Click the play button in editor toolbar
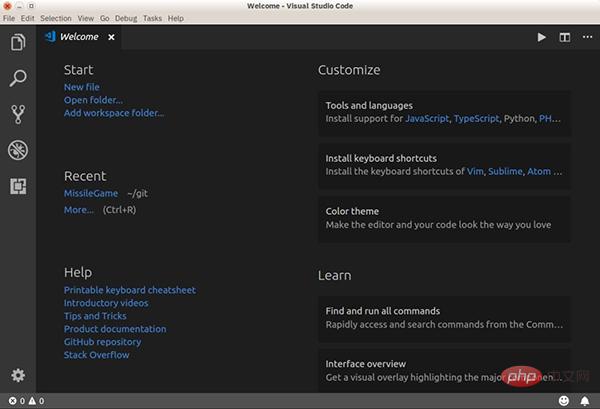 541,37
